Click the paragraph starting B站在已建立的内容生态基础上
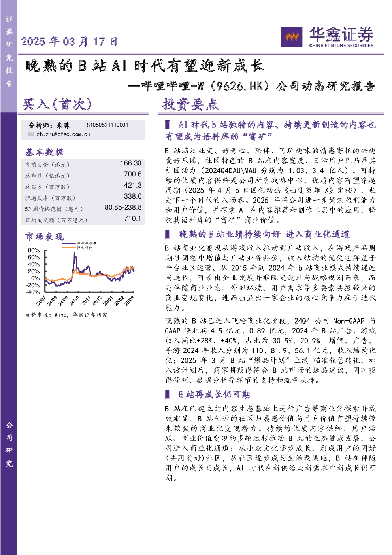Screen dimensions: 392x555 270,443
